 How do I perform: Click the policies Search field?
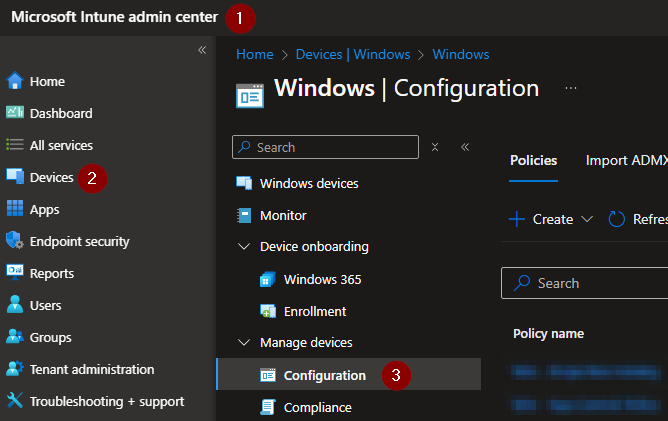(585, 283)
